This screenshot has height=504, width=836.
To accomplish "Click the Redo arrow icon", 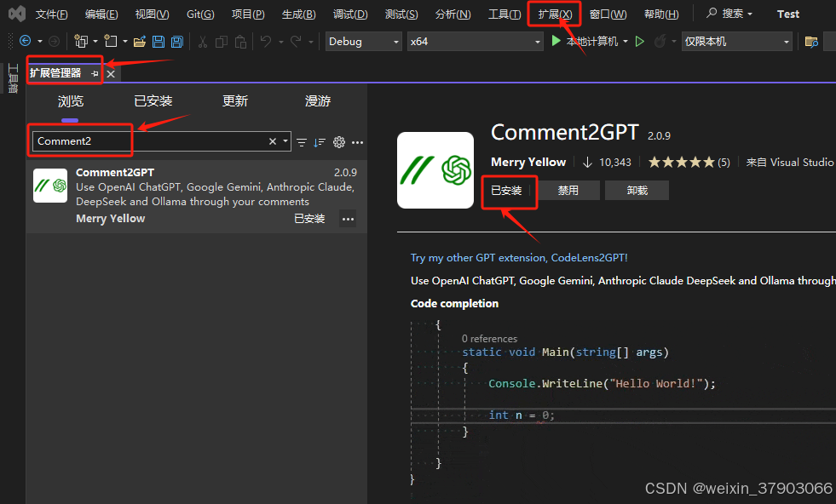I will [x=296, y=41].
